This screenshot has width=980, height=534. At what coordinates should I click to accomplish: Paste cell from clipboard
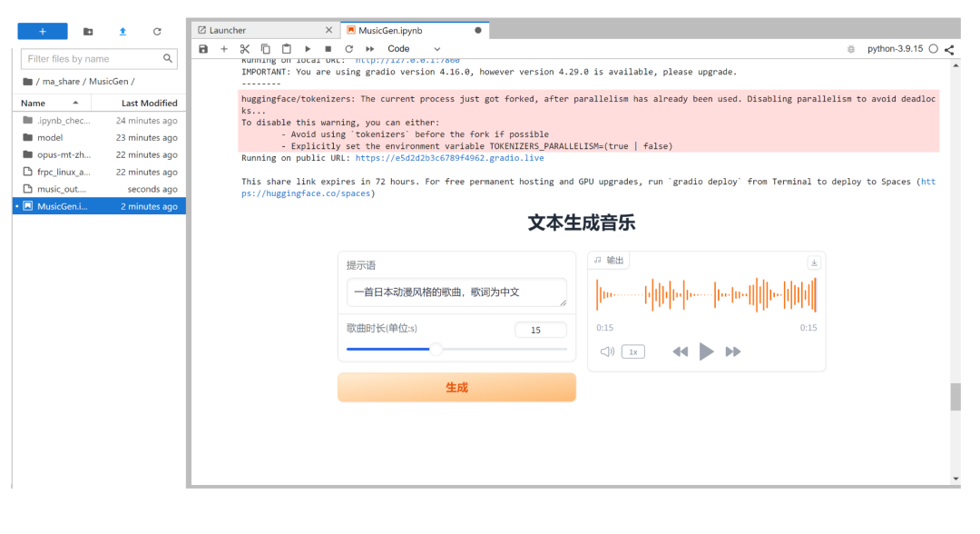point(286,49)
